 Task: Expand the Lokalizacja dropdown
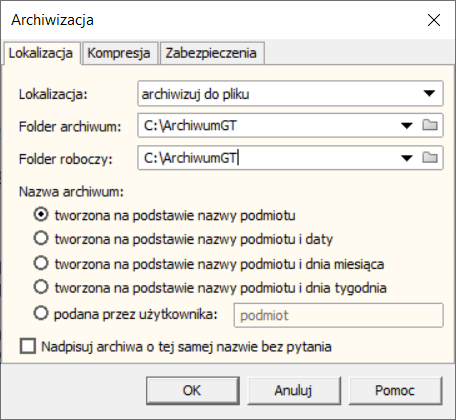tap(429, 94)
